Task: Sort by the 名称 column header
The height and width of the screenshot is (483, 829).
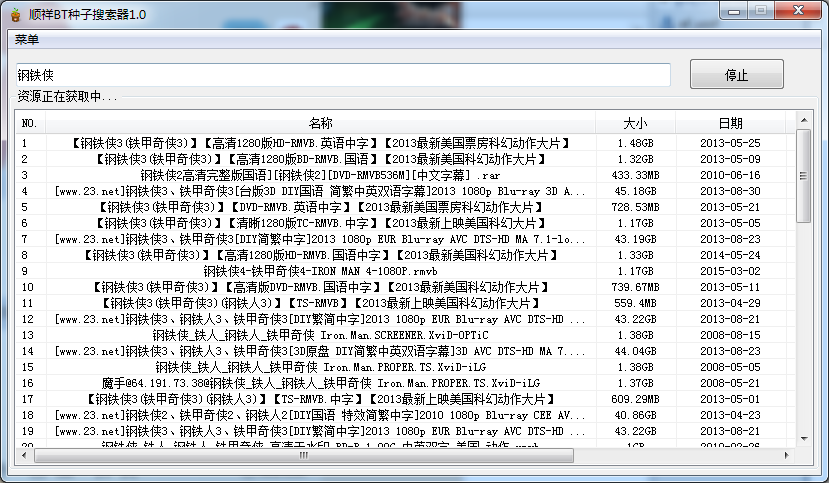Action: (x=320, y=123)
